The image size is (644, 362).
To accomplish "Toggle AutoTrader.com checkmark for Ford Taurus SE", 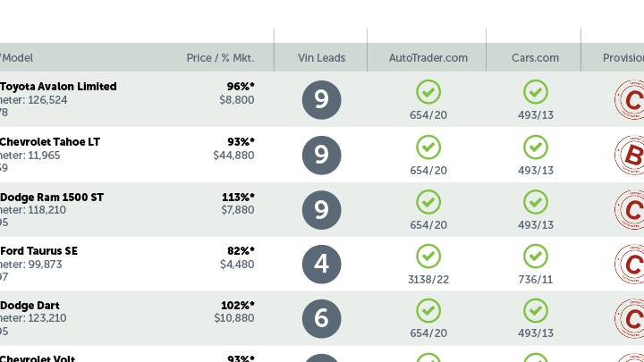I will (x=428, y=257).
